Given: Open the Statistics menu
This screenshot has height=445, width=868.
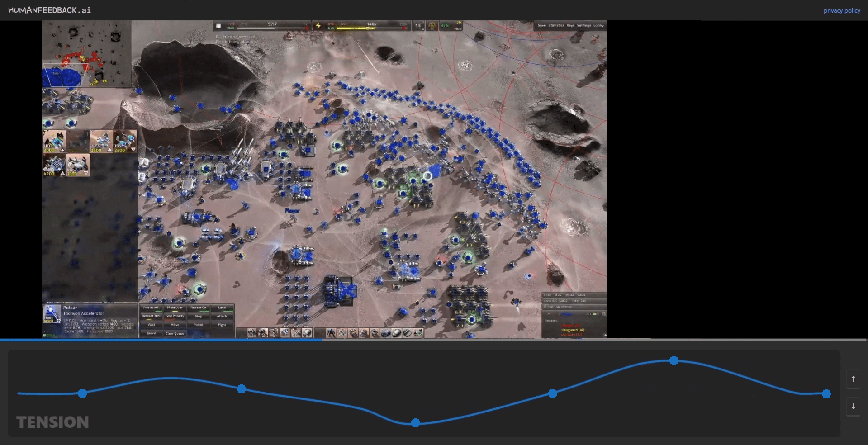Looking at the screenshot, I should pos(556,25).
